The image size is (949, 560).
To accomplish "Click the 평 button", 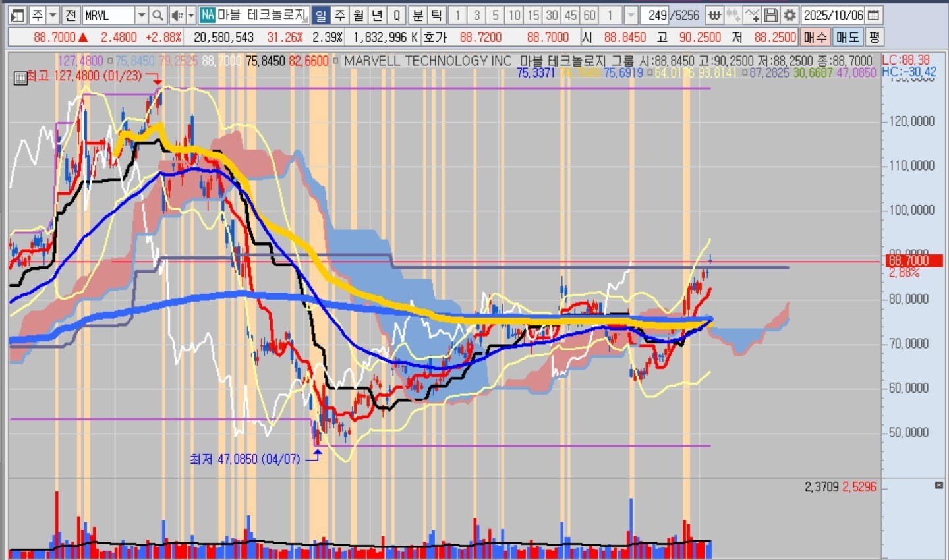I will pos(874,37).
